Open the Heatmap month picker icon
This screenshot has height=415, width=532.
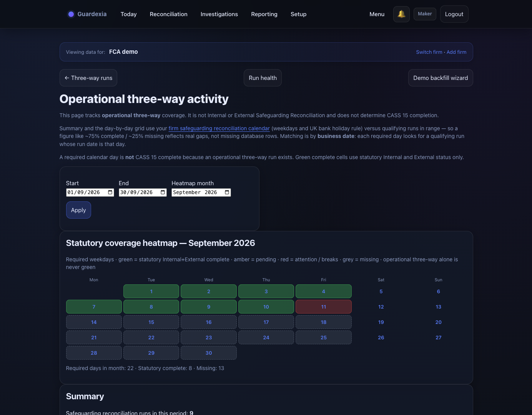click(x=227, y=192)
